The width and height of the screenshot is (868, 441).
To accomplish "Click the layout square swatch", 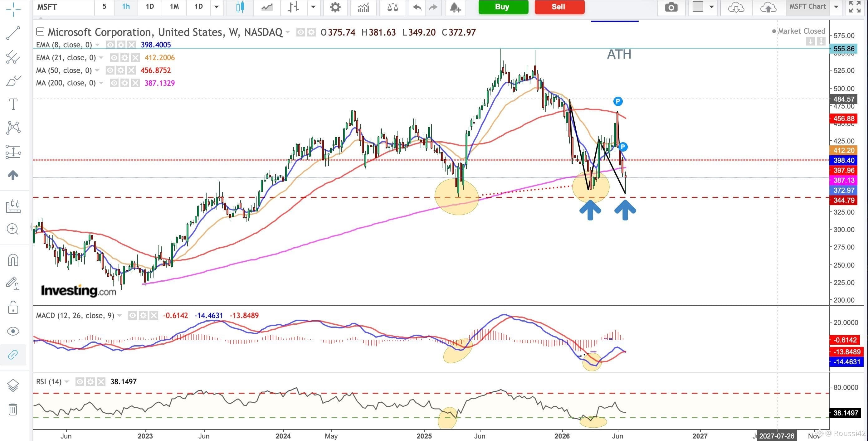I will point(698,7).
